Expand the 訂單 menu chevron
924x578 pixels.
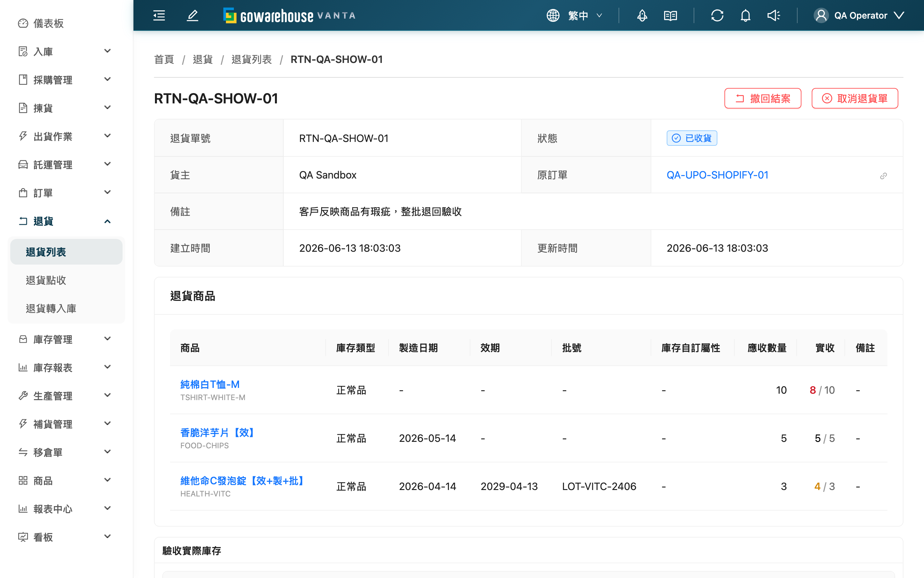point(108,192)
